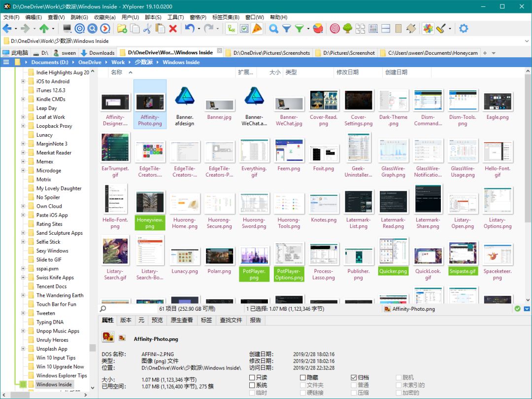Toggle the folder tree toolbar icon

tap(232, 29)
